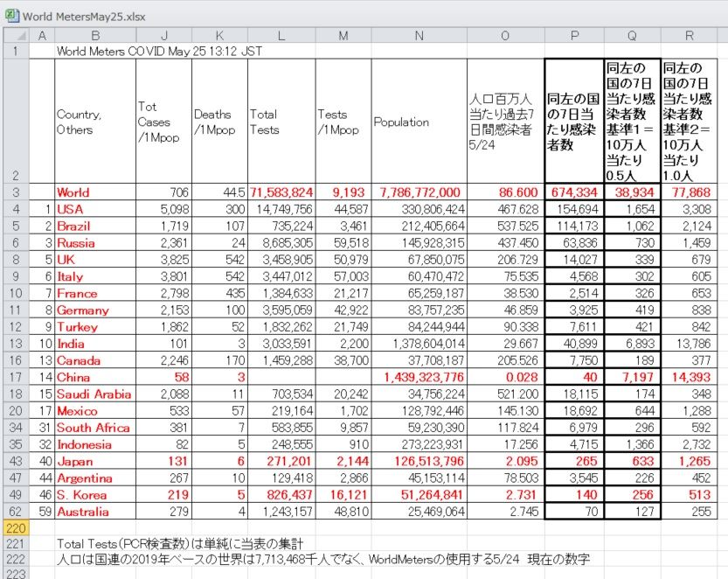728x579 pixels.
Task: Click the World country cell
Action: coord(95,192)
